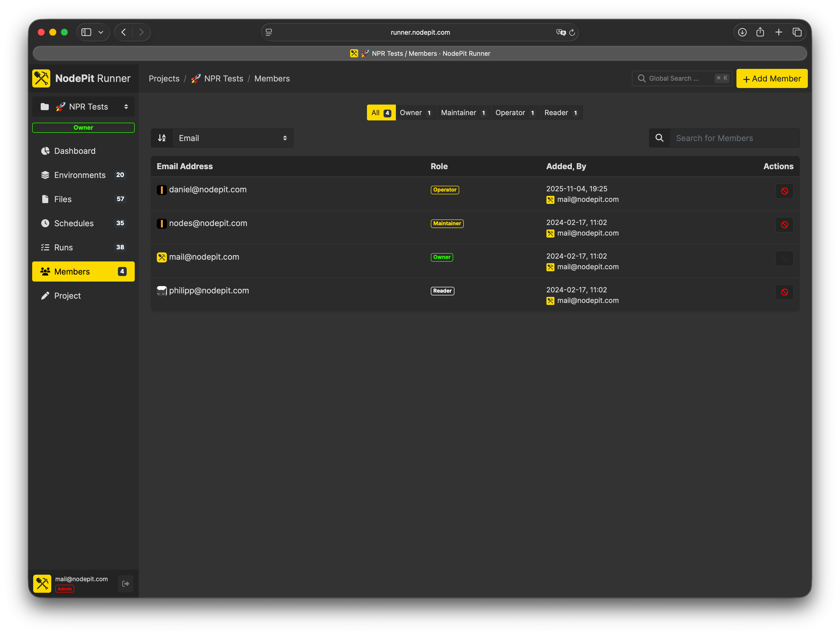Click the Reader role badge
840x635 pixels.
(442, 291)
